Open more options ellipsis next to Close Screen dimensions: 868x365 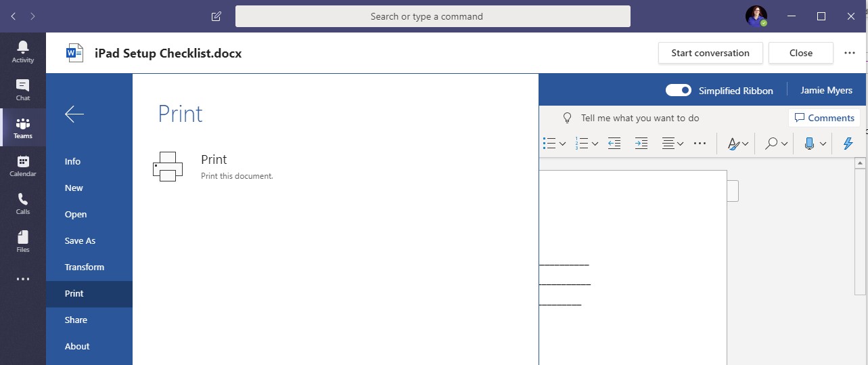(850, 53)
